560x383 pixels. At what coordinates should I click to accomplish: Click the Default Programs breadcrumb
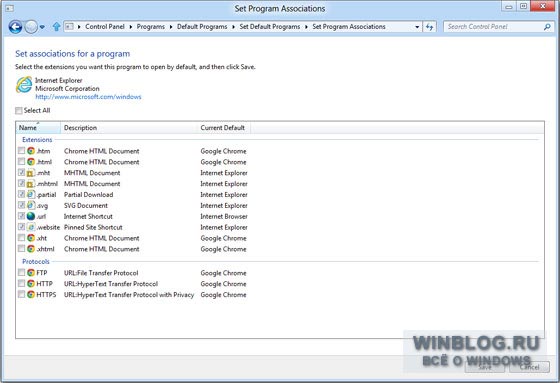(202, 27)
